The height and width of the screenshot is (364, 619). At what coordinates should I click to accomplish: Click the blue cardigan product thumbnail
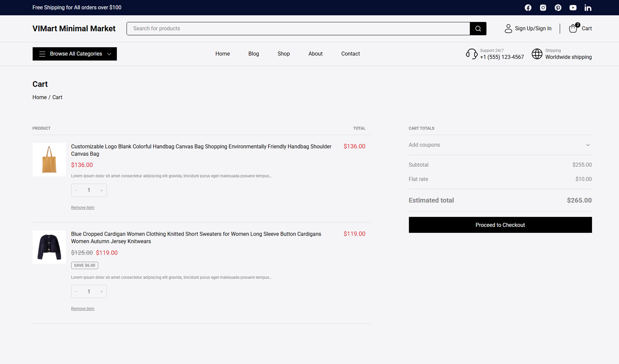pyautogui.click(x=49, y=247)
